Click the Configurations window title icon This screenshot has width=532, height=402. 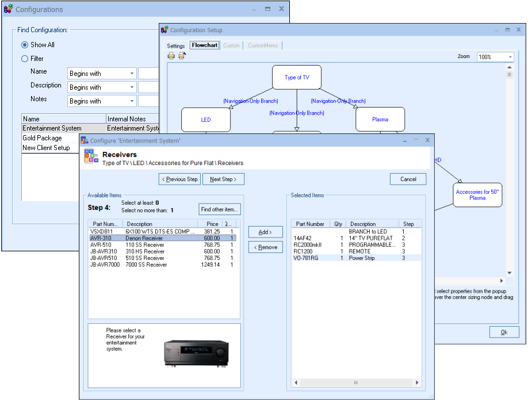point(8,9)
